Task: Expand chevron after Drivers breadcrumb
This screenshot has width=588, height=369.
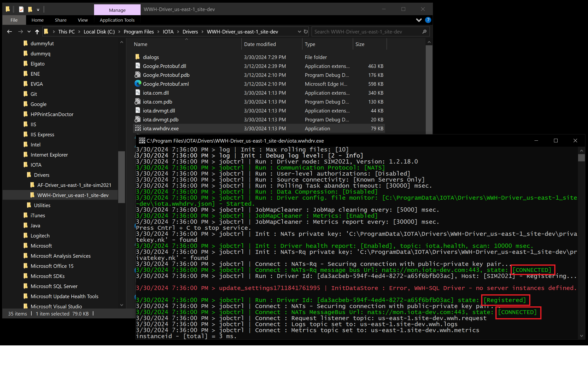Action: point(202,32)
